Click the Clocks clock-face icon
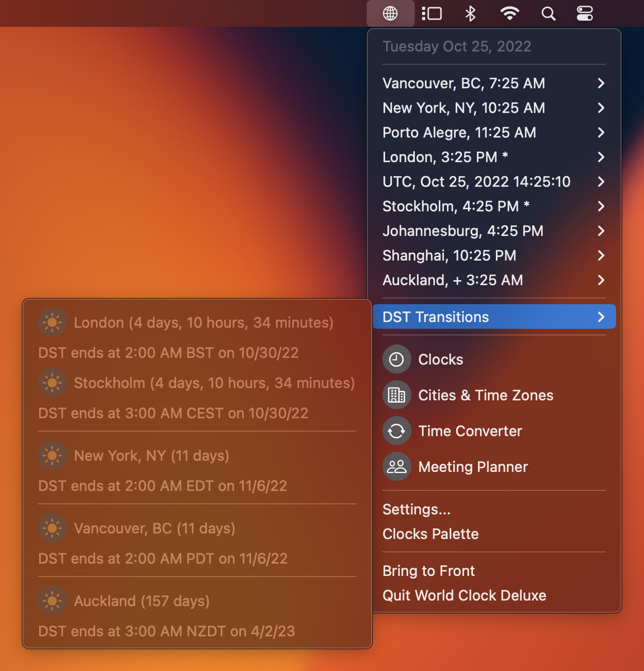Screen dimensions: 644x671 coord(397,360)
